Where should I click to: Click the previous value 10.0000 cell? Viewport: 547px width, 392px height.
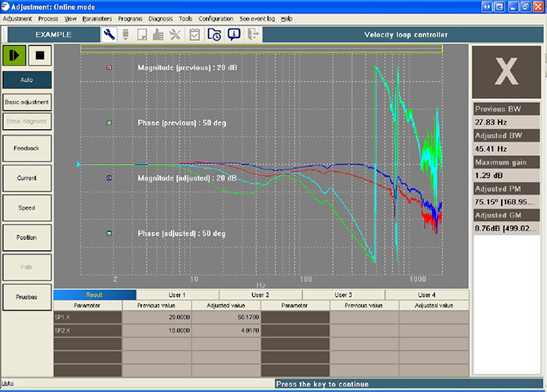coord(157,330)
